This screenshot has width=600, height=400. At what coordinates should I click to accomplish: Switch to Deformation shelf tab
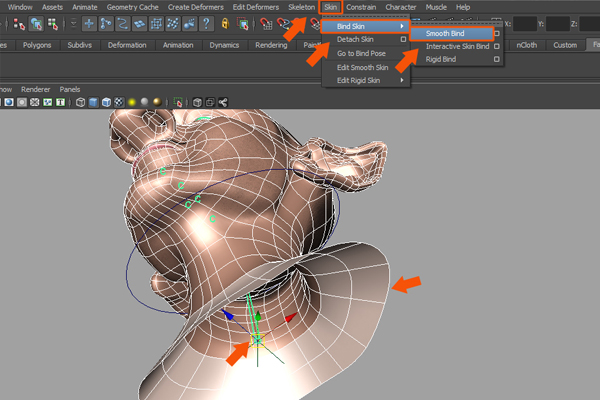[127, 45]
